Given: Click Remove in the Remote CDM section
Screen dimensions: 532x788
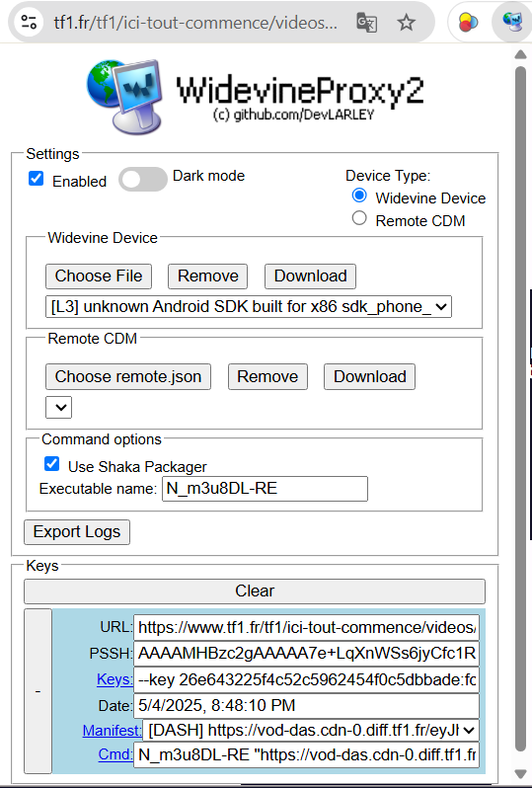Looking at the screenshot, I should pyautogui.click(x=267, y=376).
